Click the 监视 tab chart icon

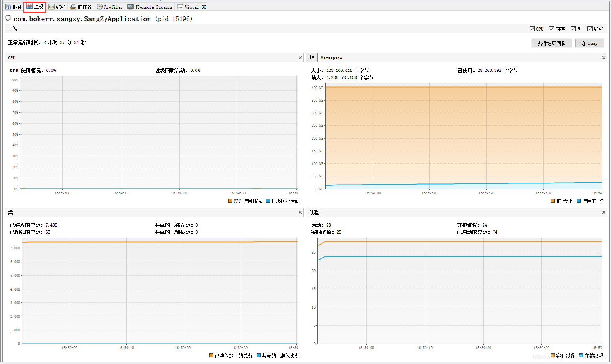pyautogui.click(x=29, y=6)
